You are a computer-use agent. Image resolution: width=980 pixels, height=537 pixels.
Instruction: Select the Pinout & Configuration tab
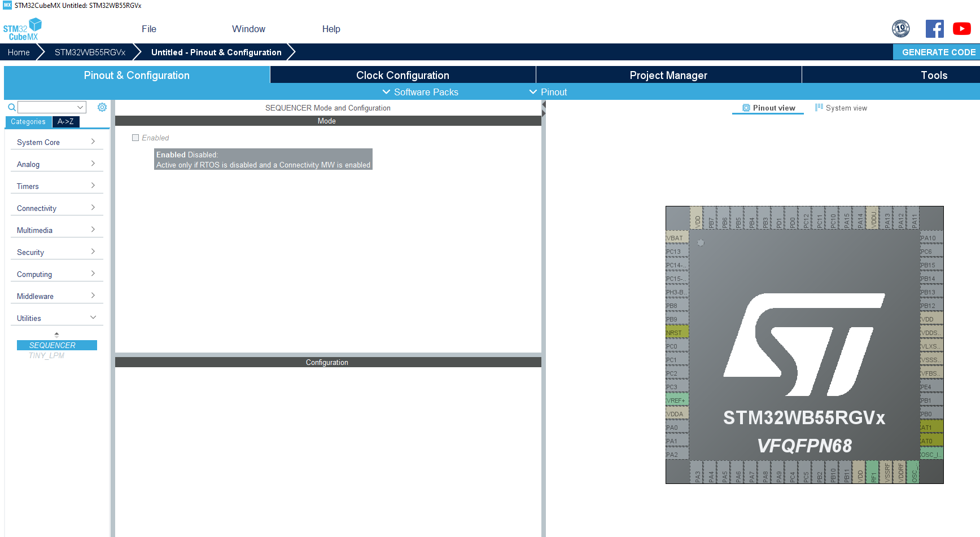coord(137,75)
